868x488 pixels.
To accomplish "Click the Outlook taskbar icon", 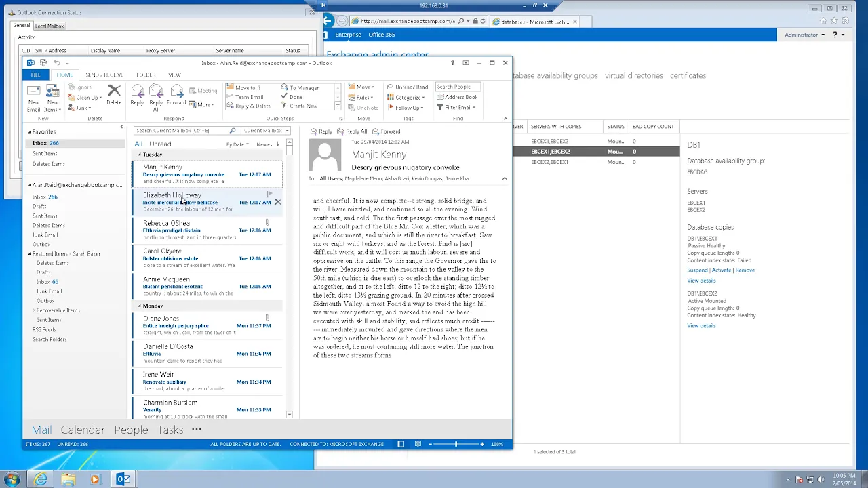I will 123,479.
